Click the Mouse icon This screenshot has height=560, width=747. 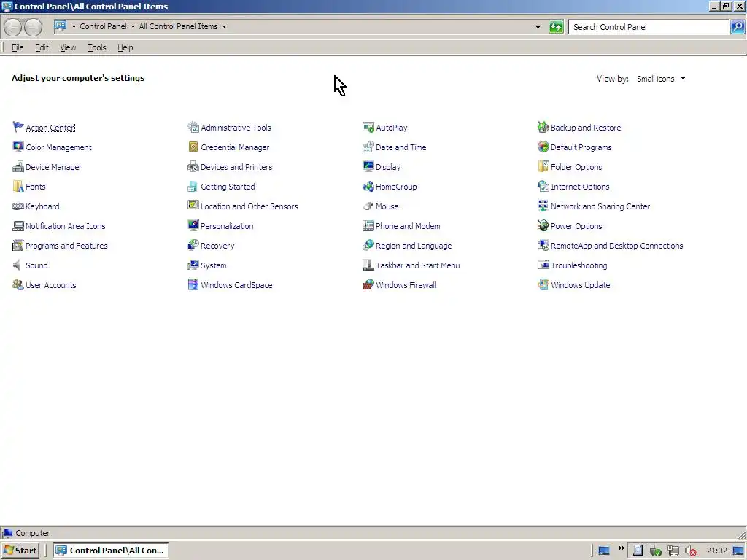point(368,206)
